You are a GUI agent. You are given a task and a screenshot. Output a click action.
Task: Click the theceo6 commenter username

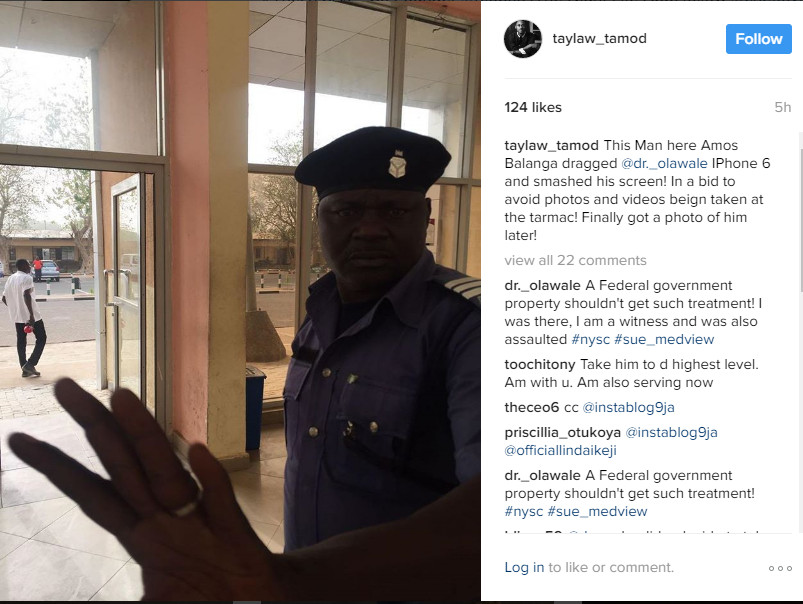[x=532, y=408]
